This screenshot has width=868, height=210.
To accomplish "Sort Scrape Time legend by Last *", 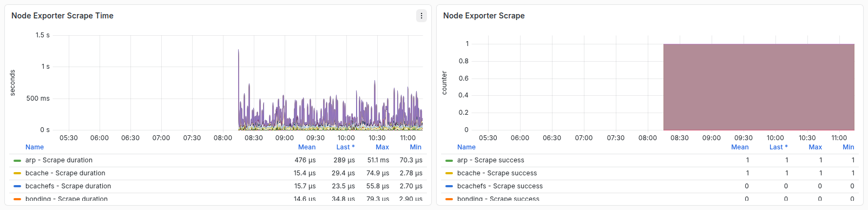I will [345, 147].
